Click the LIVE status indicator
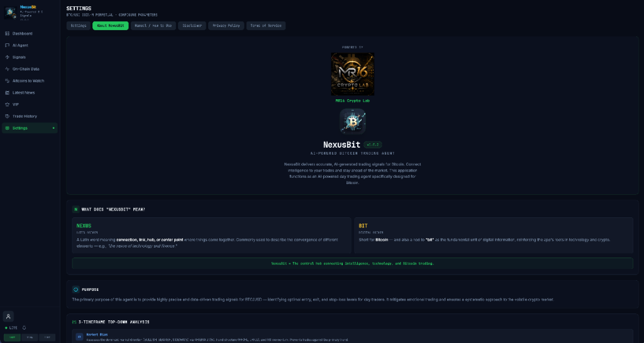 pos(11,328)
